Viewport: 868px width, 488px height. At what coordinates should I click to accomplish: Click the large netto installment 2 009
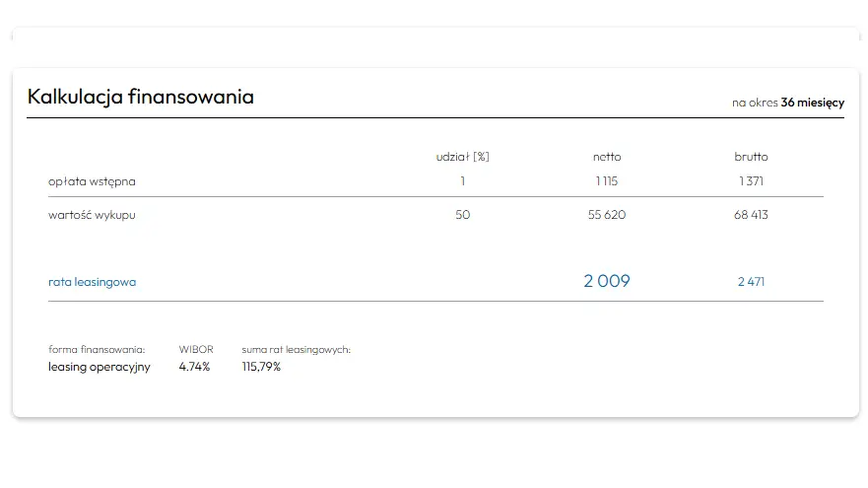click(607, 281)
